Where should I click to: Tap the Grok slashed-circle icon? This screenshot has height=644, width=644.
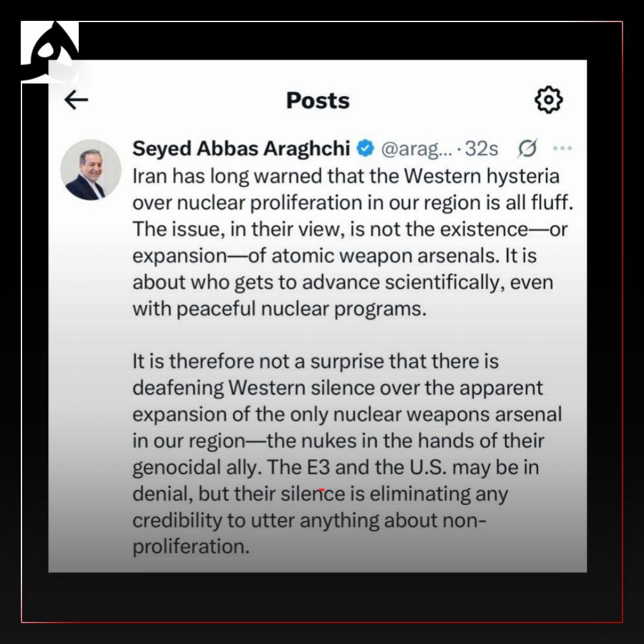point(527,148)
